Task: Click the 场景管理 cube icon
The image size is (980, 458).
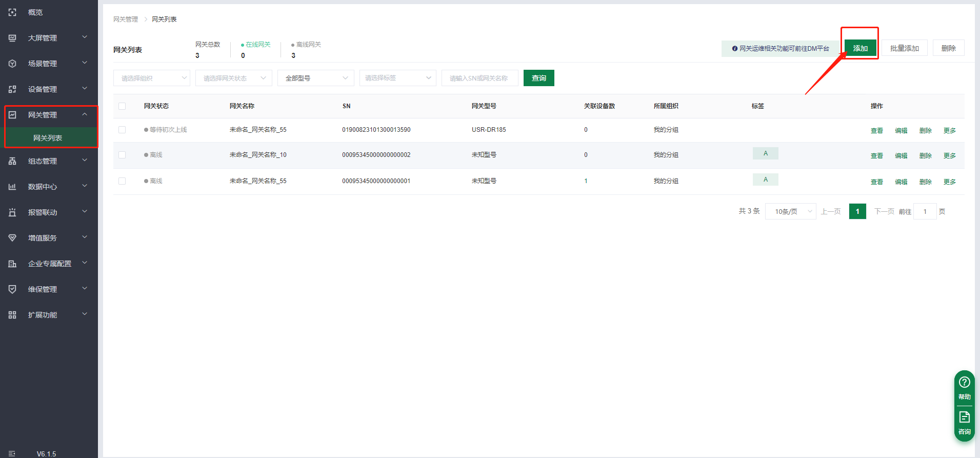Action: (x=12, y=64)
